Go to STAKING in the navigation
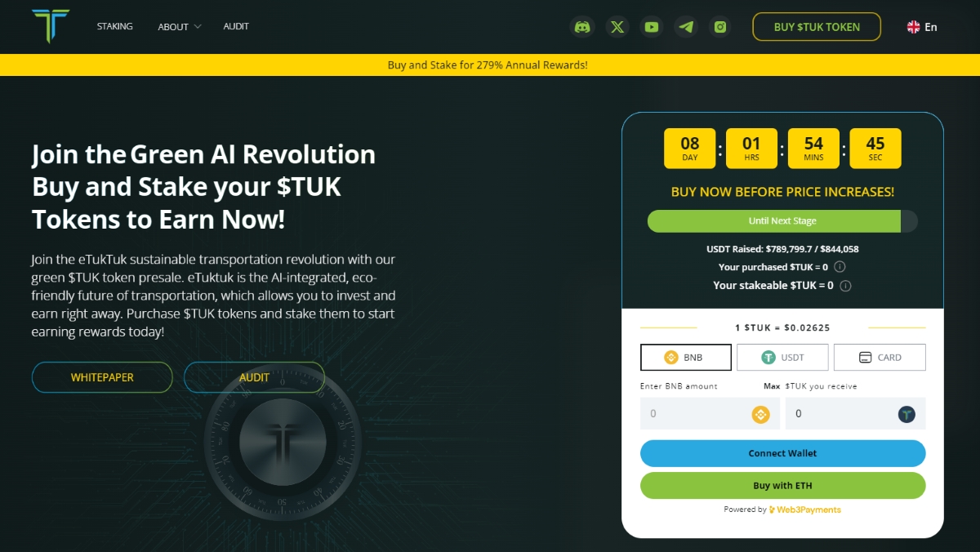980x552 pixels. [114, 26]
